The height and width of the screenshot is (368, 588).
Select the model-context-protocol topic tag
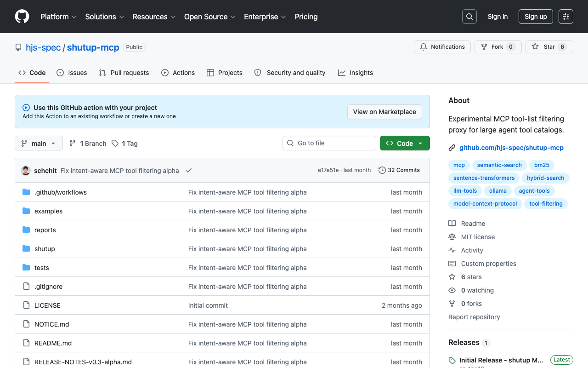tap(485, 204)
